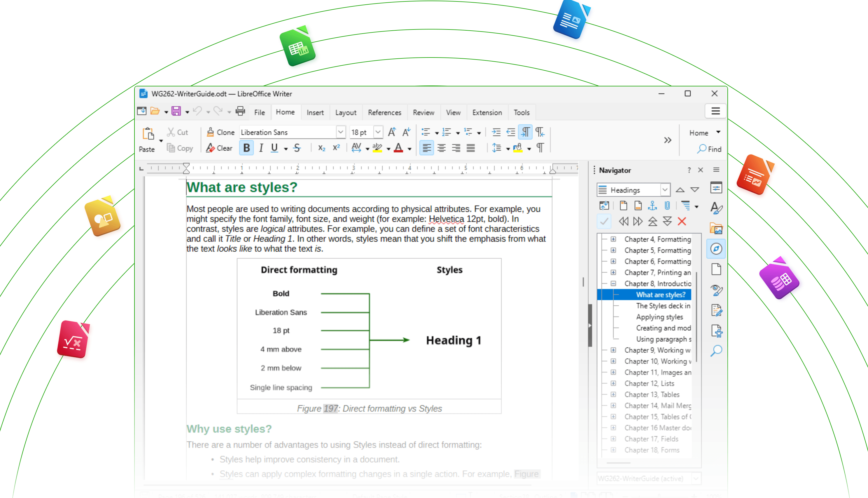
Task: Open the Home ribbon menu dropdown
Action: pos(718,132)
